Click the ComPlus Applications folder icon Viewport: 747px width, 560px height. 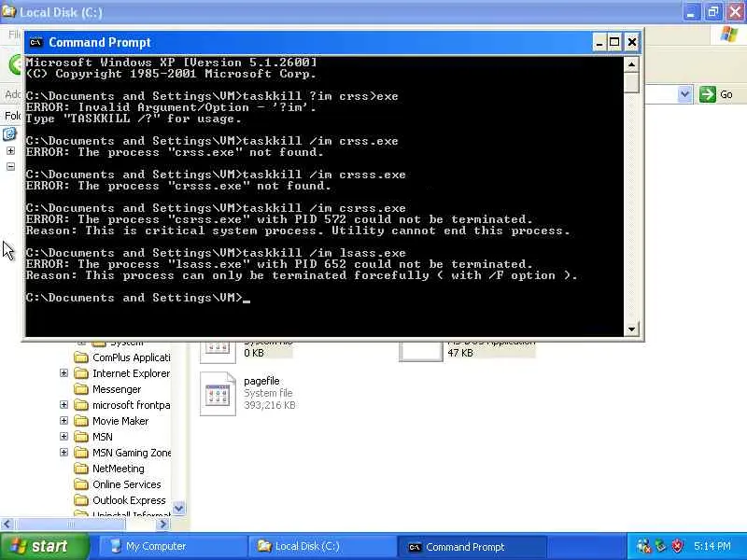pyautogui.click(x=81, y=357)
